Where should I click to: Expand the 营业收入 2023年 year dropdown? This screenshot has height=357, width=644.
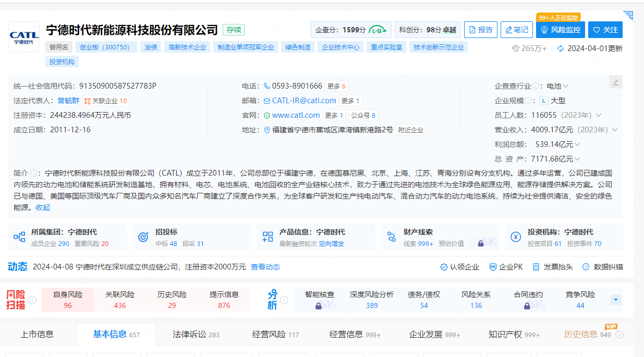[x=615, y=130]
